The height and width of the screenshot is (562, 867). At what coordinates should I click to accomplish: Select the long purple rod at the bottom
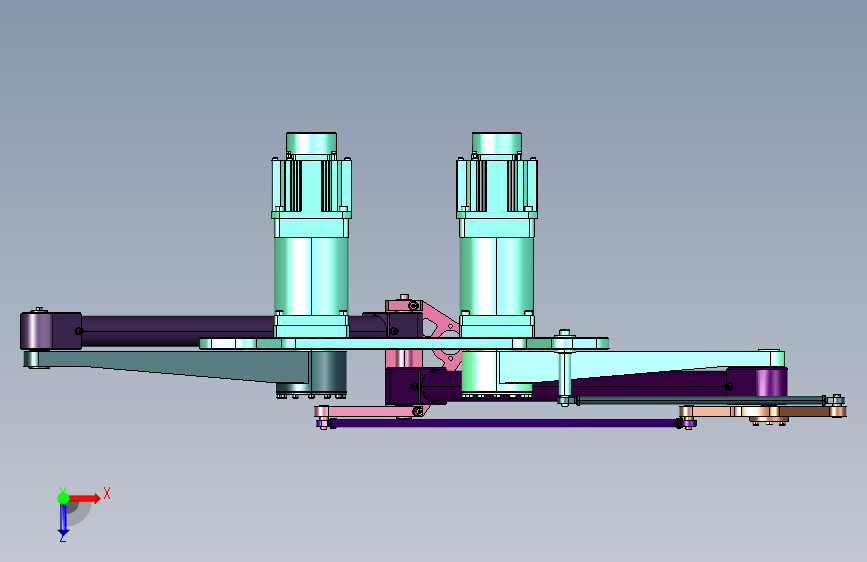click(506, 423)
